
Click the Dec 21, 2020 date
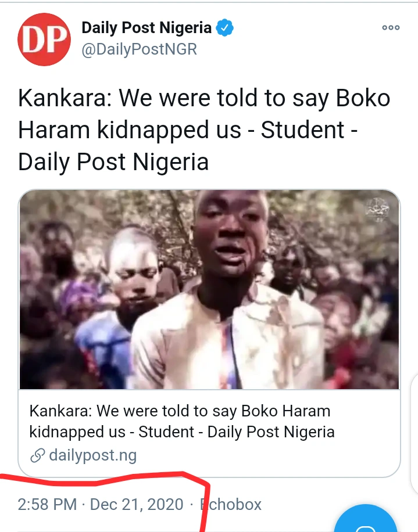[137, 504]
